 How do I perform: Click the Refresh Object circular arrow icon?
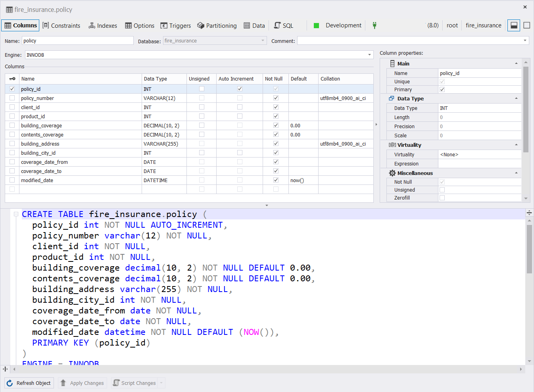pyautogui.click(x=10, y=383)
